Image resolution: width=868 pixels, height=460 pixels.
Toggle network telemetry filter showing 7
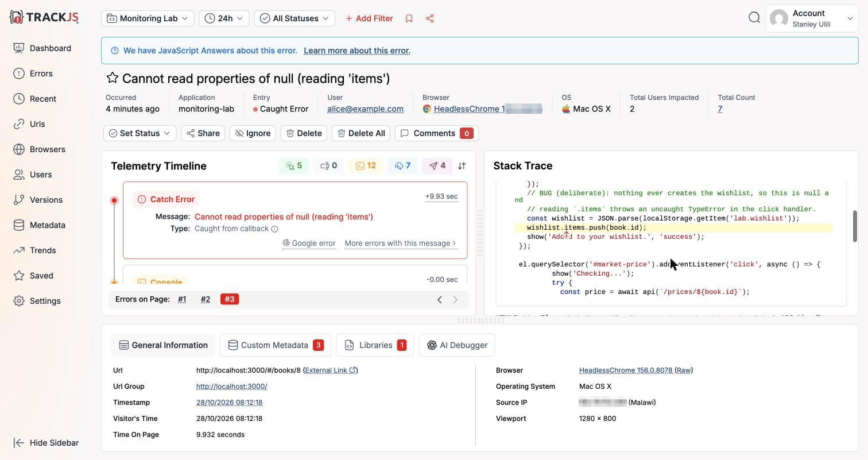402,166
